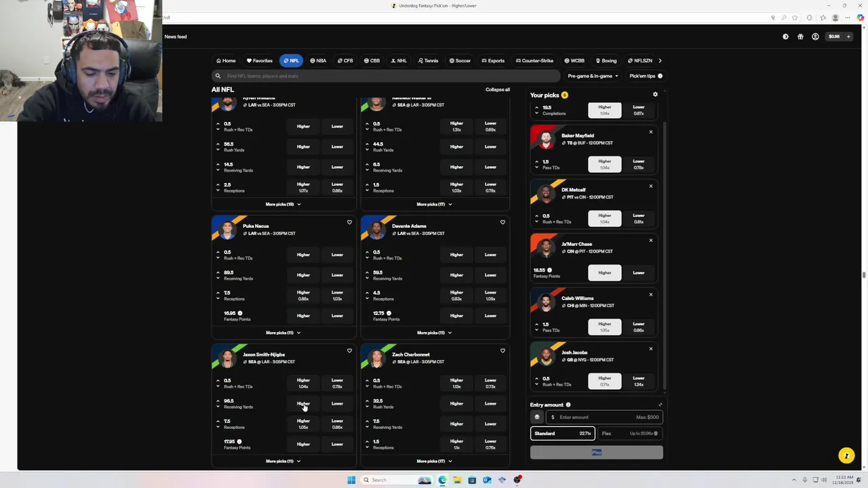868x488 pixels.
Task: Click the plus button to add funds
Action: (848, 37)
